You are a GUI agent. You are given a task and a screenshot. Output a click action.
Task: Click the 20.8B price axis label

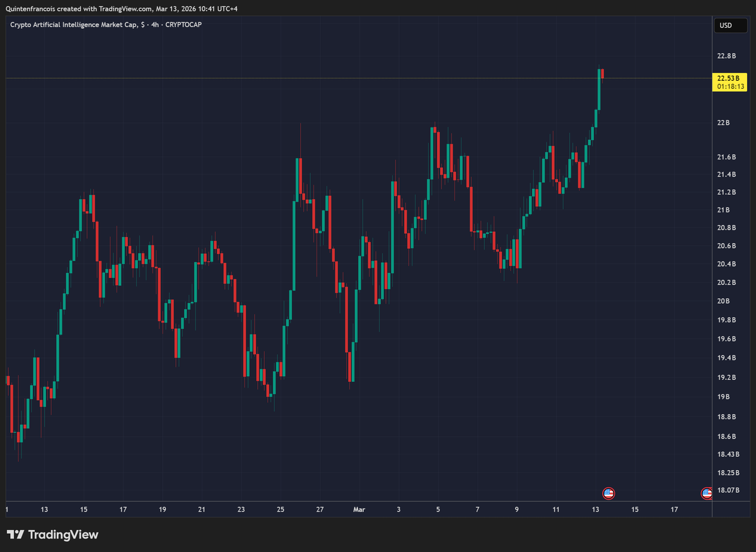click(x=726, y=228)
